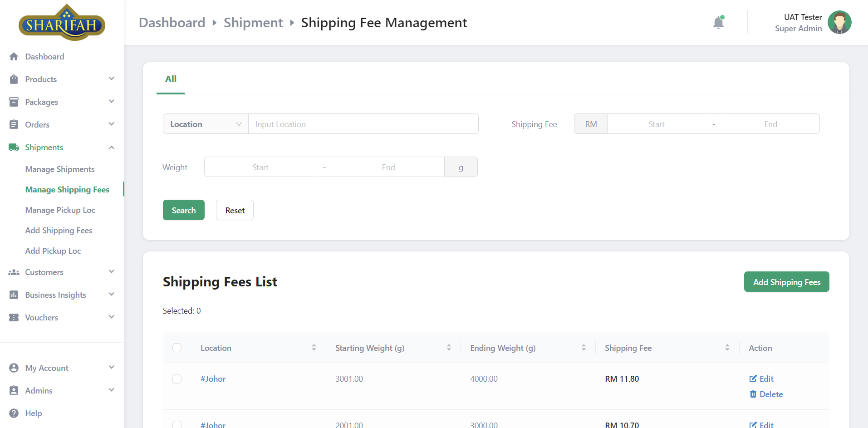Check the Johor 3001.00 row checkbox
Image resolution: width=868 pixels, height=428 pixels.
coord(177,379)
